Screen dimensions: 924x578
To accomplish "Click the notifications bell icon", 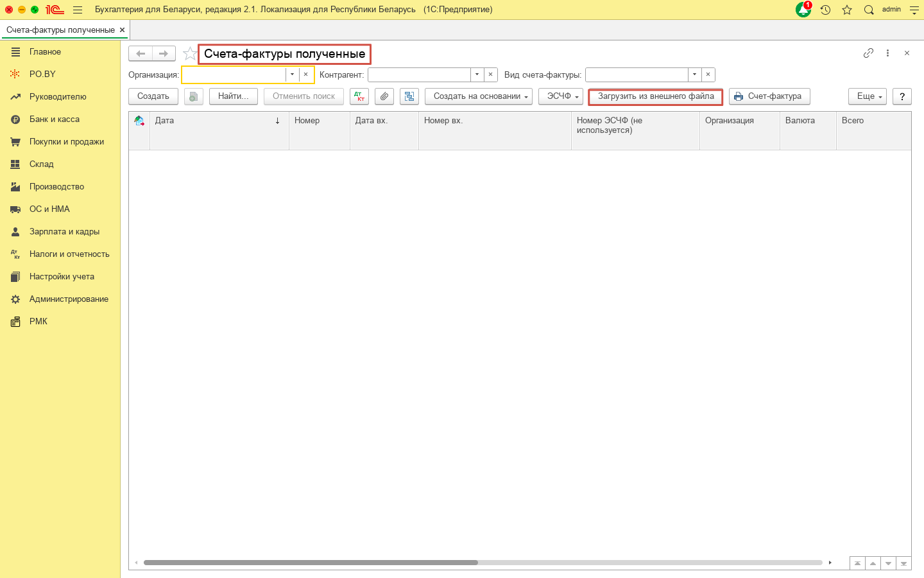I will (803, 10).
